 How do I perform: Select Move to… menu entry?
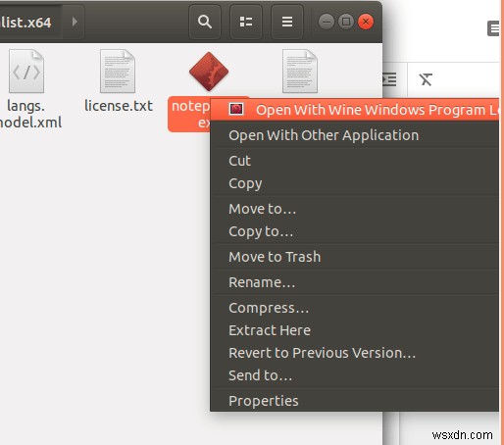(x=355, y=209)
